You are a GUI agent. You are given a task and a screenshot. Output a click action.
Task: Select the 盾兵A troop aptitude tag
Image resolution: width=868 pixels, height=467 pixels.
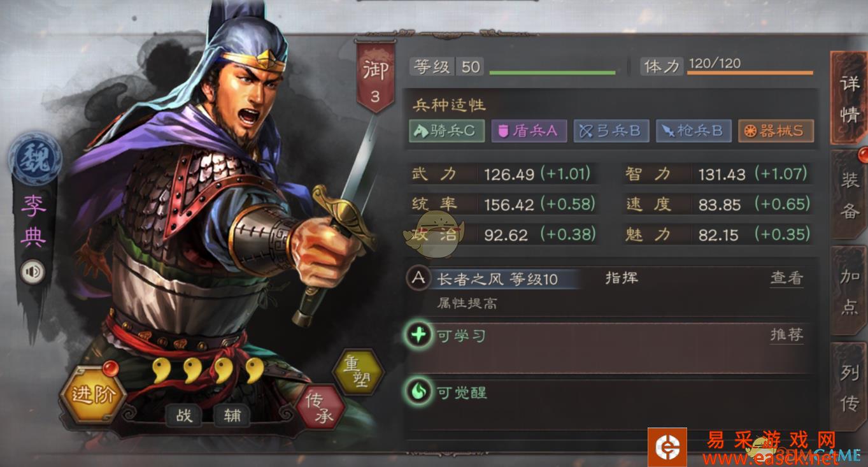point(529,131)
